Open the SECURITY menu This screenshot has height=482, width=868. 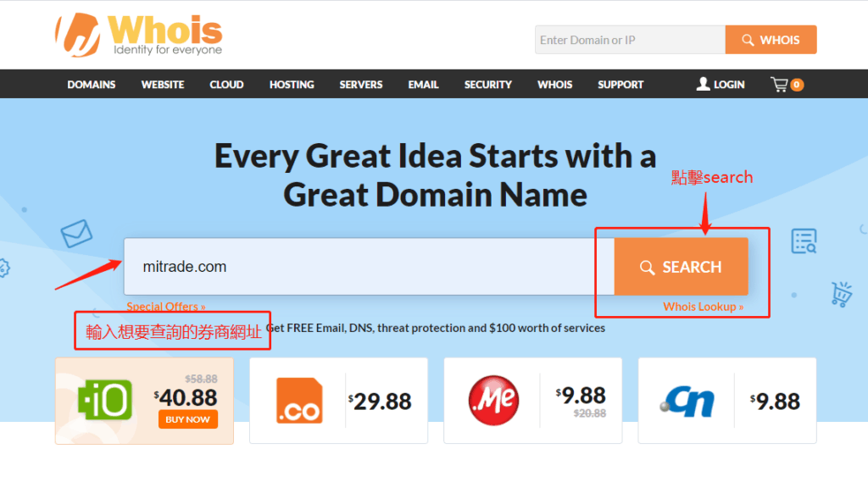click(487, 85)
